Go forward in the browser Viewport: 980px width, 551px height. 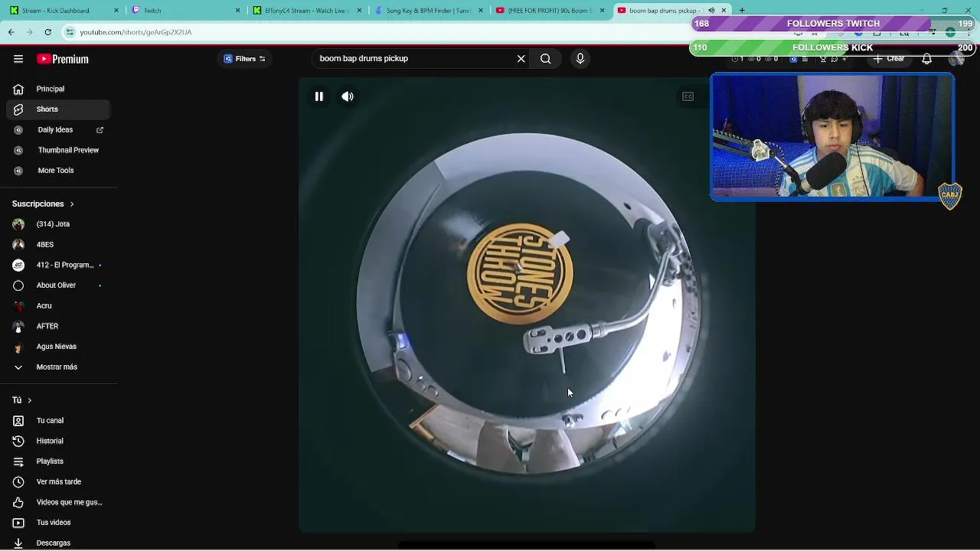29,32
